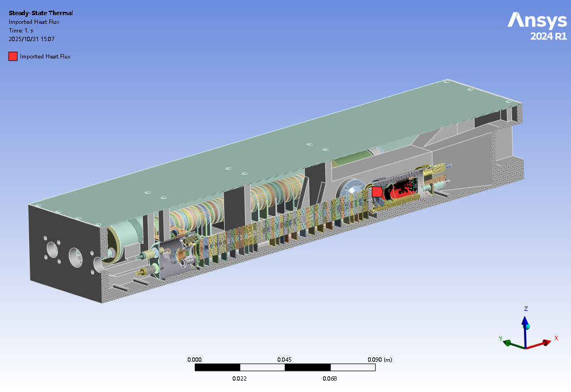Select the red heat flux tag on the model
The width and height of the screenshot is (571, 392).
click(377, 191)
